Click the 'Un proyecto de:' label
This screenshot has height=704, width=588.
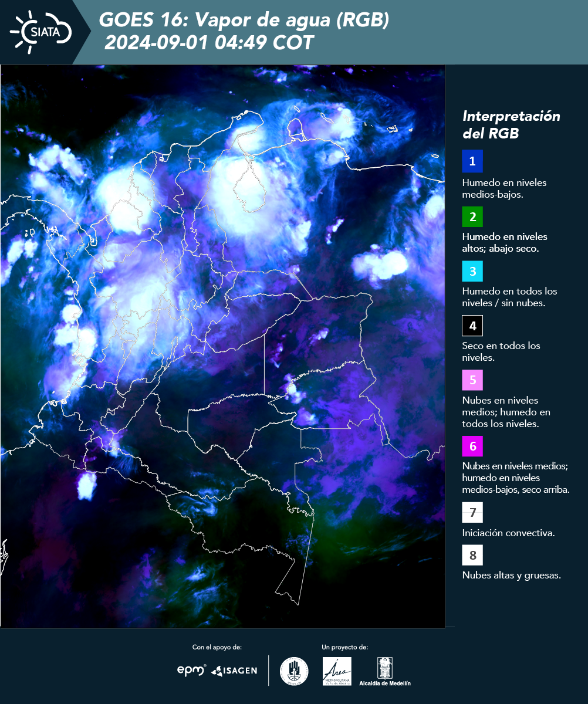pyautogui.click(x=345, y=647)
